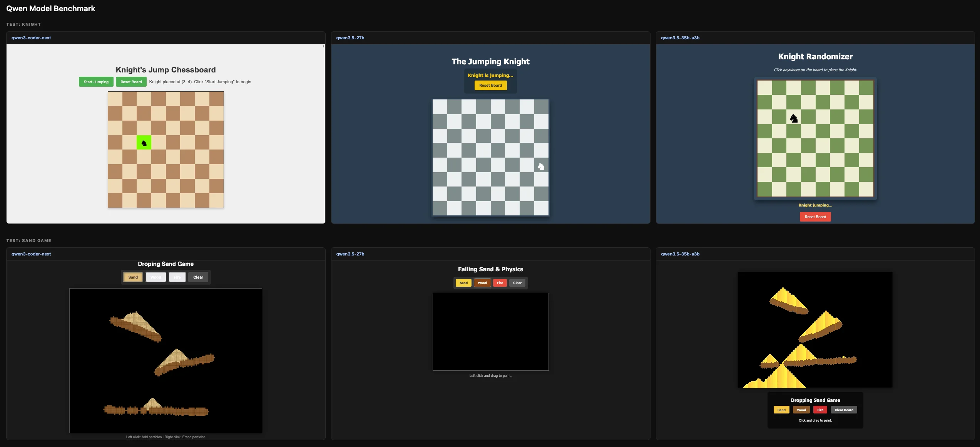Select Fire in Dropping Sand Game panel

tap(820, 410)
